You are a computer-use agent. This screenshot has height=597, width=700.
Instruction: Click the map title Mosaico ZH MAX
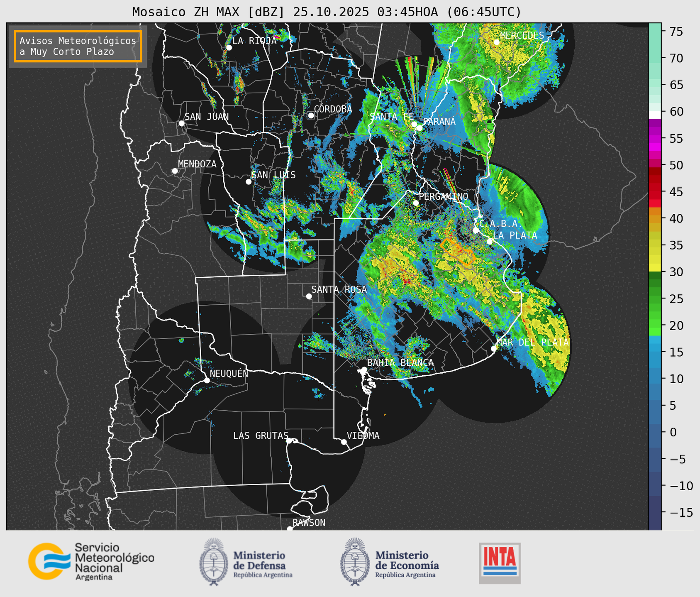pos(327,12)
